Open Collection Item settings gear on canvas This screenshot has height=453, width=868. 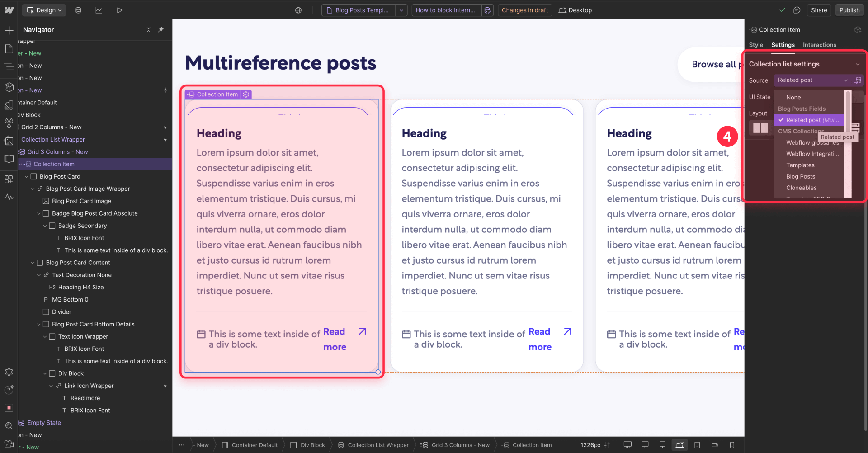[246, 94]
